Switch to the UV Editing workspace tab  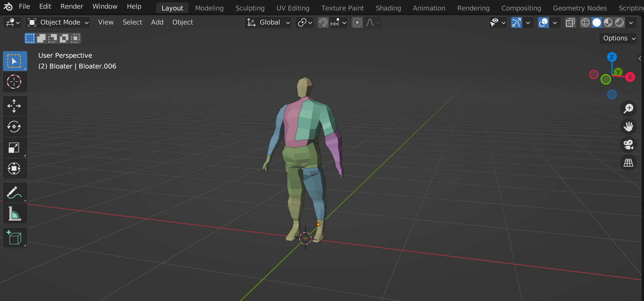[x=293, y=8]
